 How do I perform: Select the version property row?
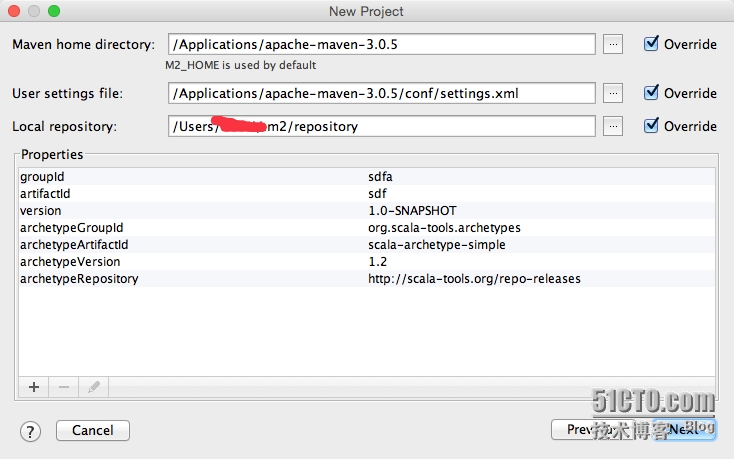[367, 211]
